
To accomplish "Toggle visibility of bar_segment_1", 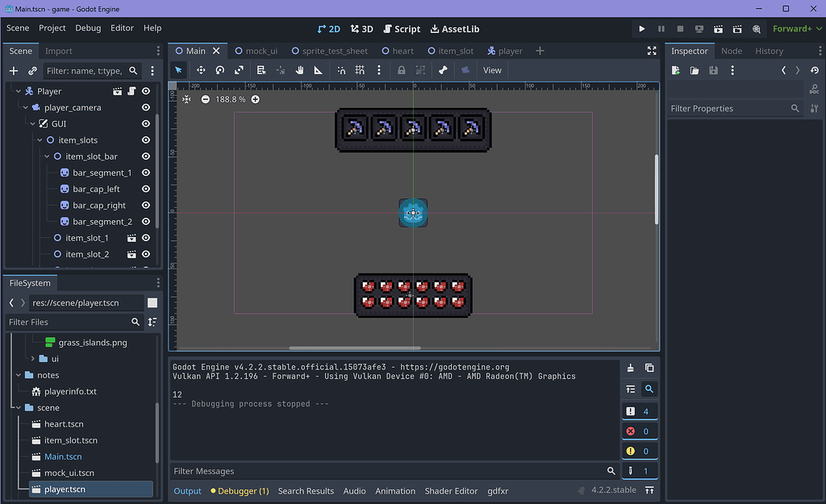I will click(145, 173).
